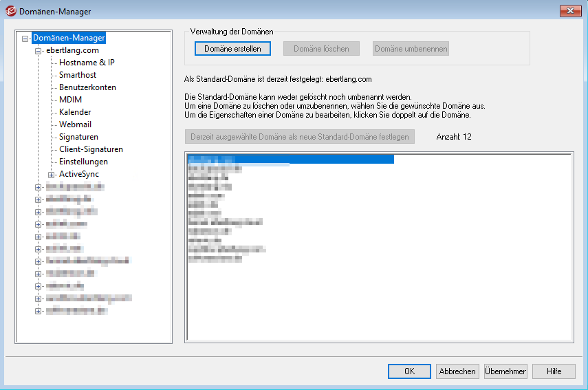The image size is (588, 390).
Task: Open the Smarthost entry
Action: click(x=78, y=75)
